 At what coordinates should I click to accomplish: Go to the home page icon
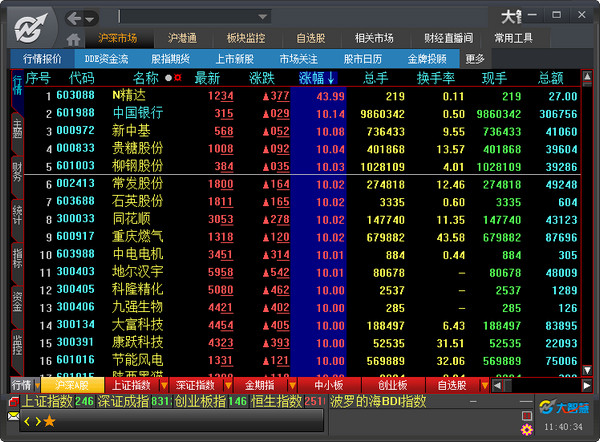(73, 39)
